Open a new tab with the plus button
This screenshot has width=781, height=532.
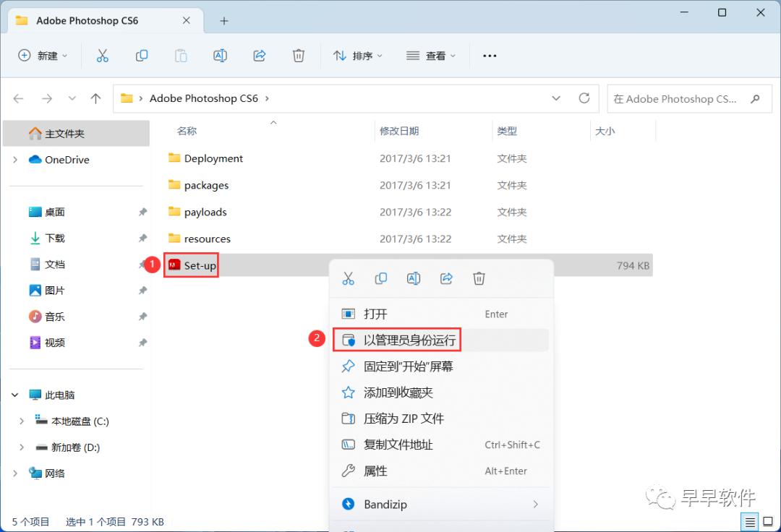pyautogui.click(x=224, y=21)
